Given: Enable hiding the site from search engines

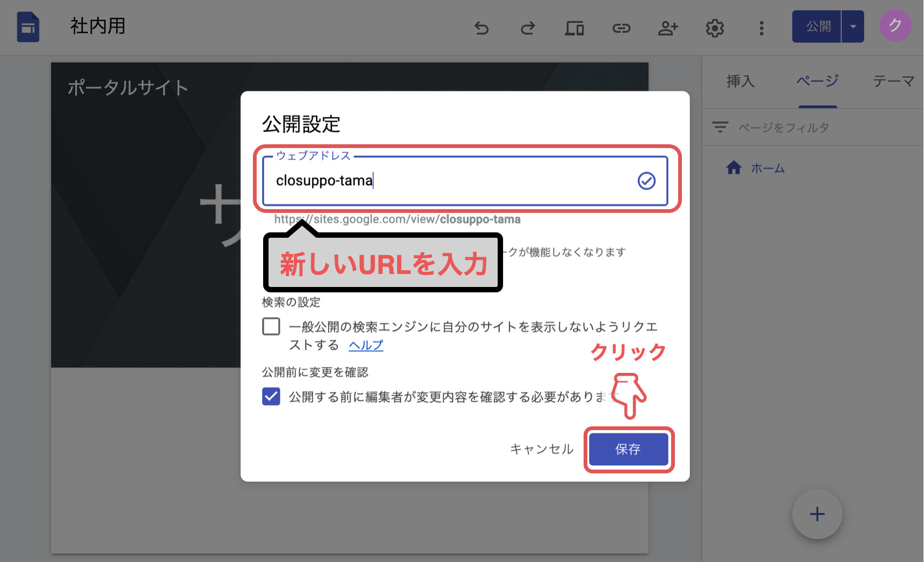Looking at the screenshot, I should coord(271,326).
